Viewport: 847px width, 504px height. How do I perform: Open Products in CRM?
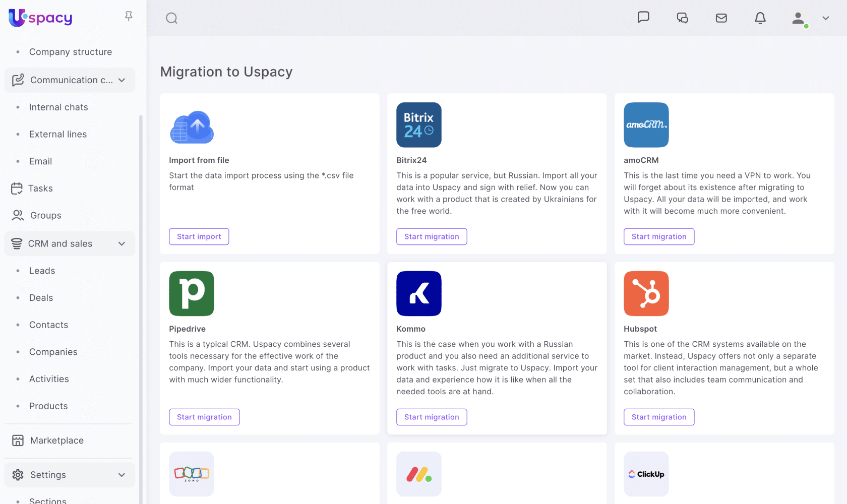pyautogui.click(x=48, y=406)
